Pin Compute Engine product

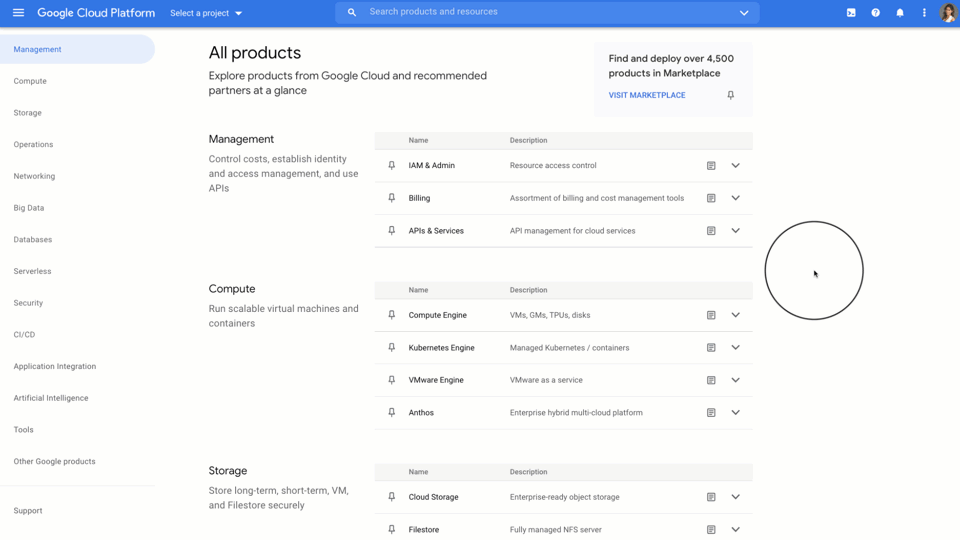392,315
